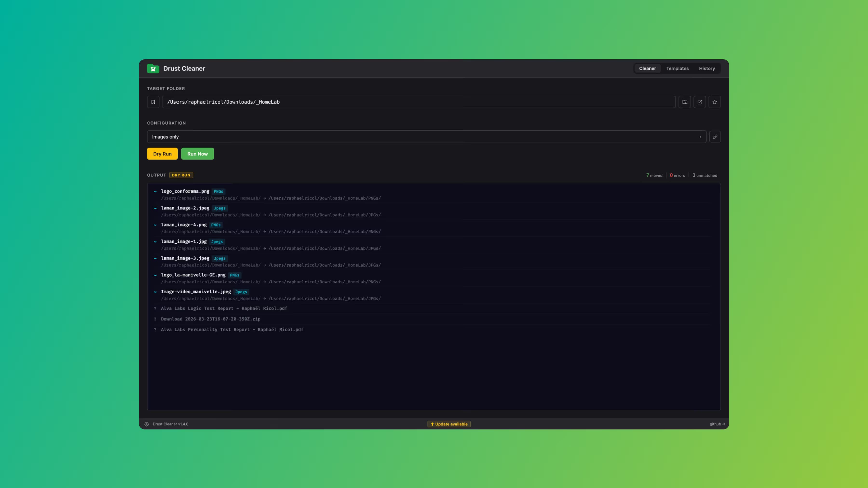Switch to the Templates tab

(x=677, y=68)
